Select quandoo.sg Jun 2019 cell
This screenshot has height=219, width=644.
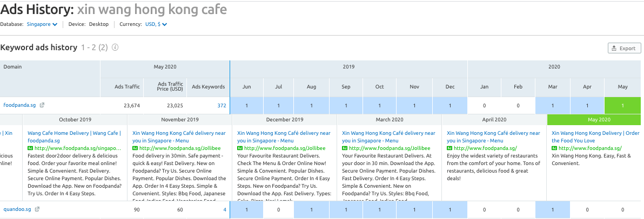tap(247, 210)
